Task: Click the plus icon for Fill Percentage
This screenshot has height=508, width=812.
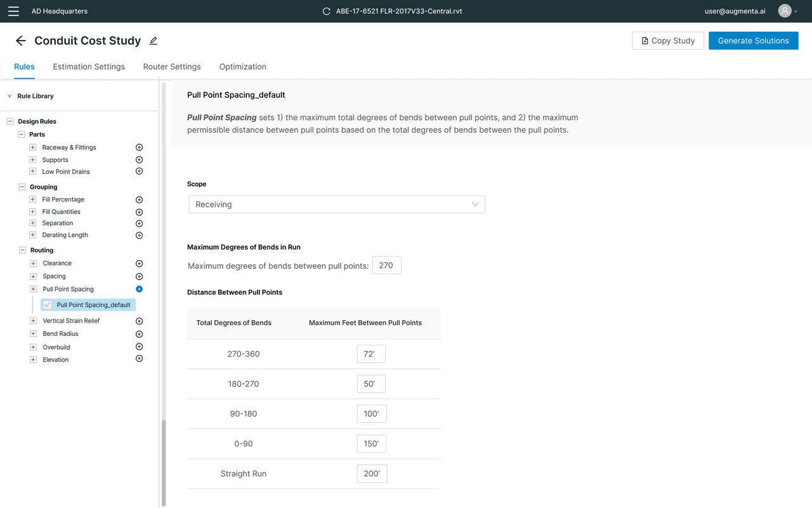Action: point(140,199)
